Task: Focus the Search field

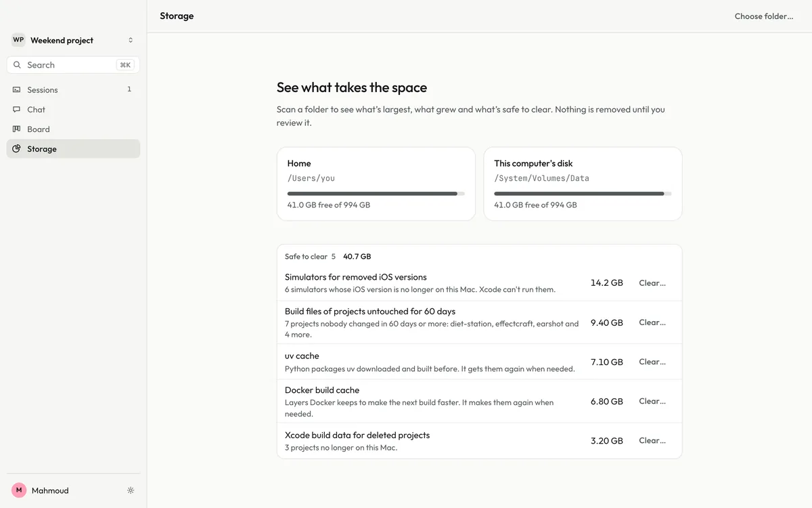Action: point(73,65)
